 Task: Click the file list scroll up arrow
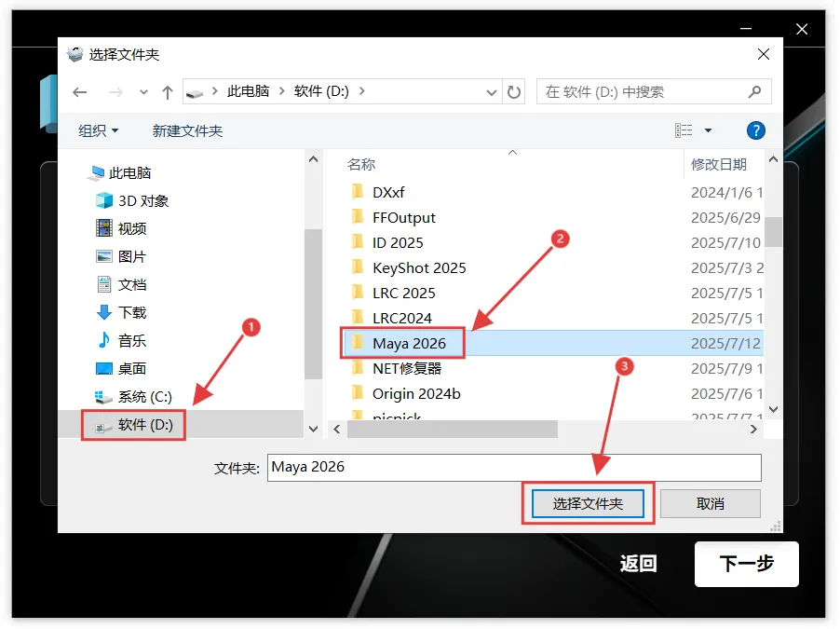773,159
